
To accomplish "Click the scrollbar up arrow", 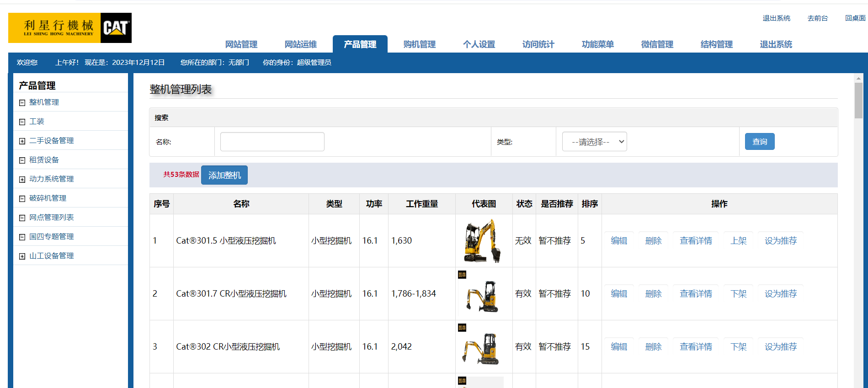I will [858, 78].
